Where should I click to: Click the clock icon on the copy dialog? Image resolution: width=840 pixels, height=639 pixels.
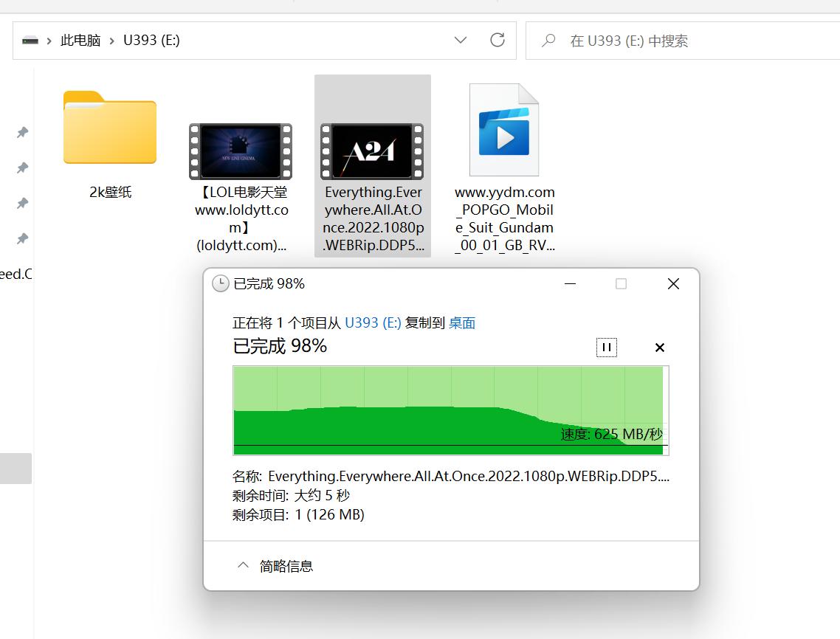click(x=219, y=283)
